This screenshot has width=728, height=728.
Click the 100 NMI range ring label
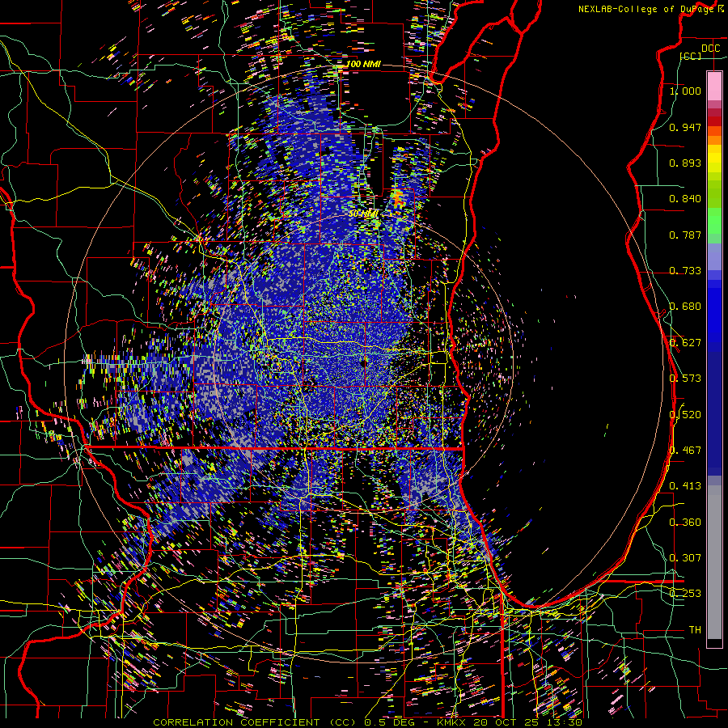pos(363,64)
